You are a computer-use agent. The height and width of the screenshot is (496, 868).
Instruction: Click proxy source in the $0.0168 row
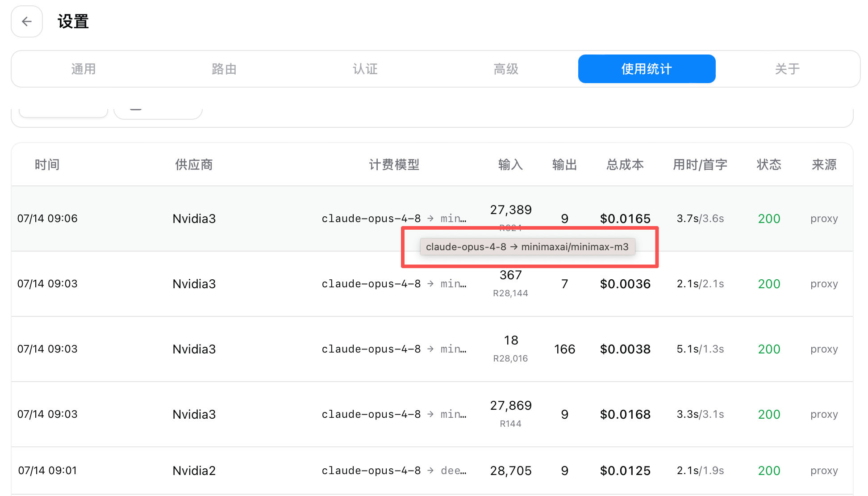coord(824,414)
